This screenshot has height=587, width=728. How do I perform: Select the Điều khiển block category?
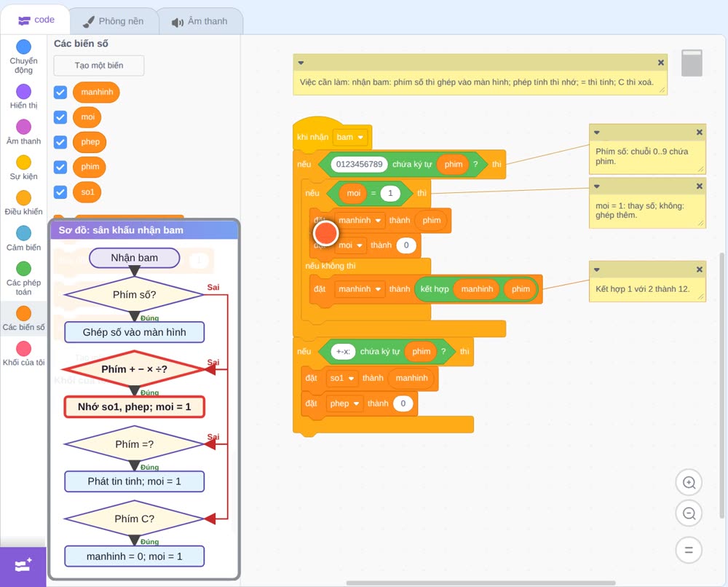pos(24,203)
